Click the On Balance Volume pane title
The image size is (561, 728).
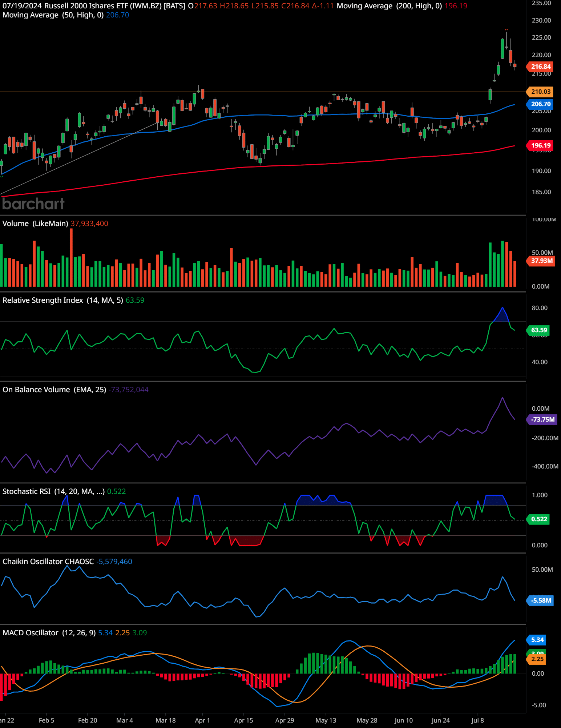click(x=54, y=390)
